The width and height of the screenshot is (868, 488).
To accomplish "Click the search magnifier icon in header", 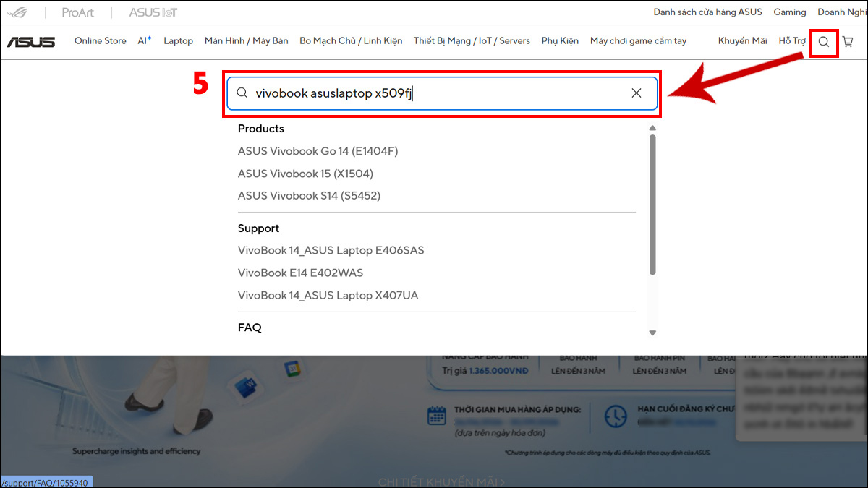I will pyautogui.click(x=824, y=42).
